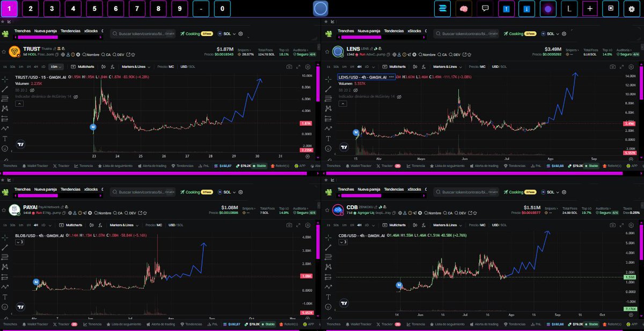Select the text tool in LENS chart
This screenshot has height=331, width=644.
pyautogui.click(x=327, y=138)
